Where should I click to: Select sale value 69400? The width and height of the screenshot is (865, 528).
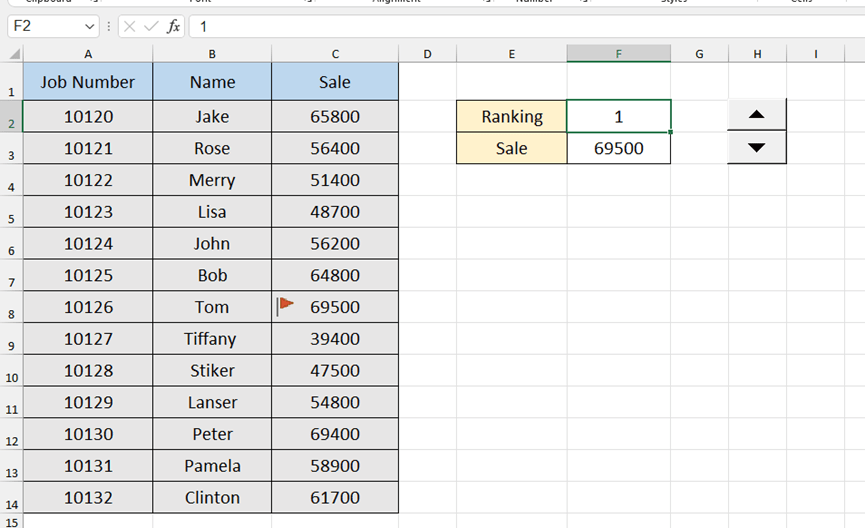335,434
